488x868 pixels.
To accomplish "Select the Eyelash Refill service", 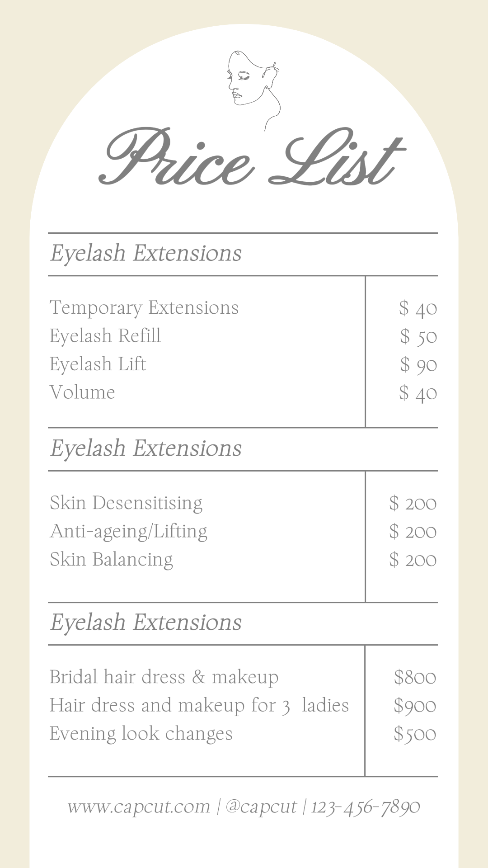I will (105, 336).
